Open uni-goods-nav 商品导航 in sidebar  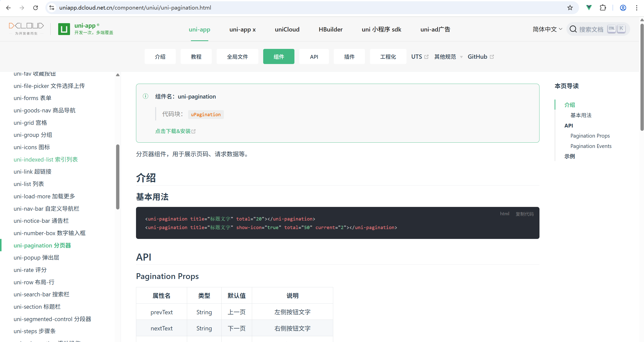45,110
